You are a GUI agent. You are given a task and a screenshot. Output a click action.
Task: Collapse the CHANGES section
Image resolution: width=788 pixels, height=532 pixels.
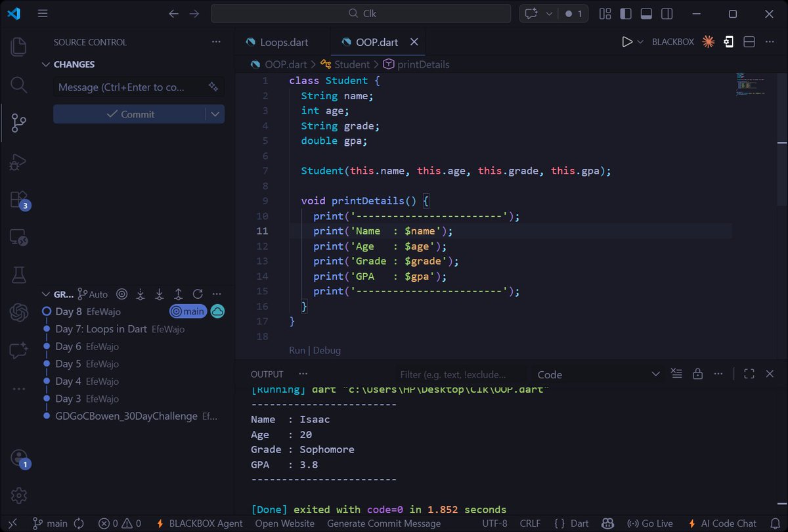pyautogui.click(x=45, y=64)
